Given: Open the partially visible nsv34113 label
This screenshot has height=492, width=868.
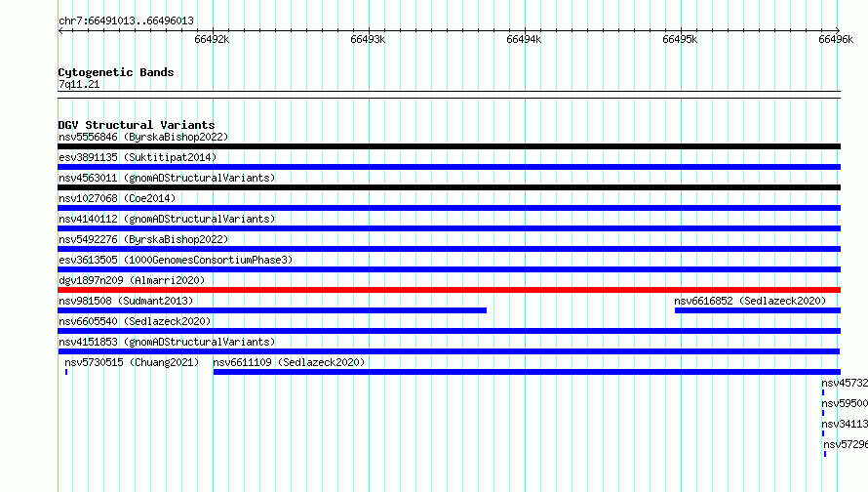Looking at the screenshot, I should (845, 424).
